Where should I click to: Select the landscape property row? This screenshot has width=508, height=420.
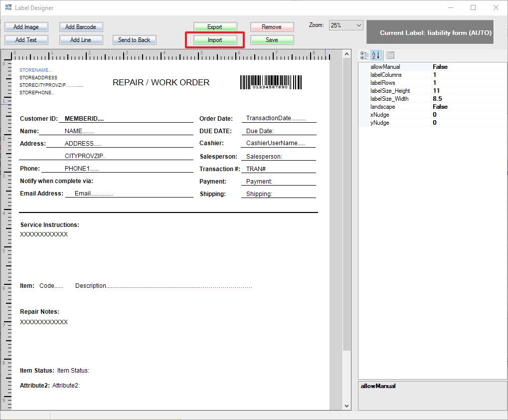tap(433, 107)
